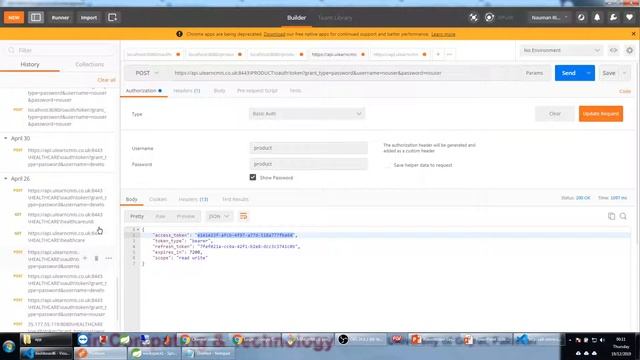The width and height of the screenshot is (640, 360).
Task: Open the Pre-request Script tab
Action: [x=257, y=91]
